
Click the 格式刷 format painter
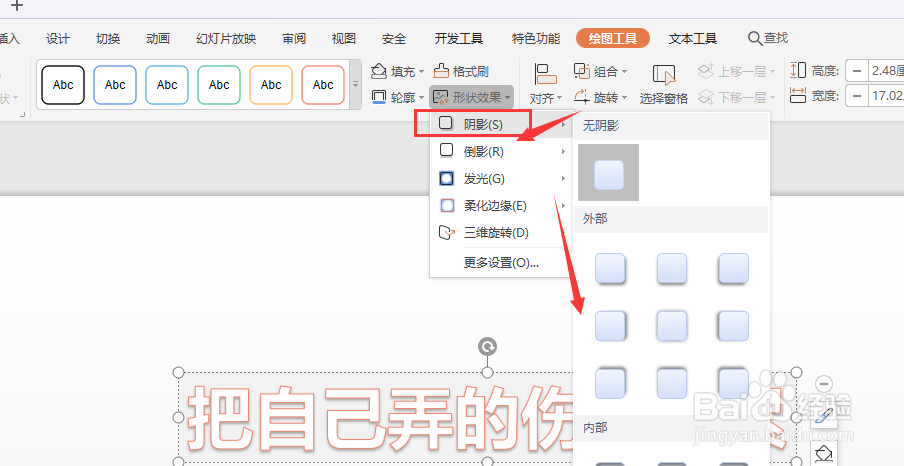point(461,72)
